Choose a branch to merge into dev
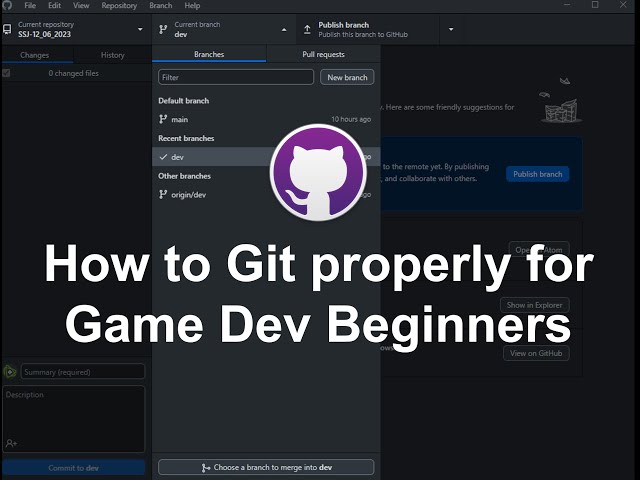This screenshot has width=640, height=480. tap(266, 467)
